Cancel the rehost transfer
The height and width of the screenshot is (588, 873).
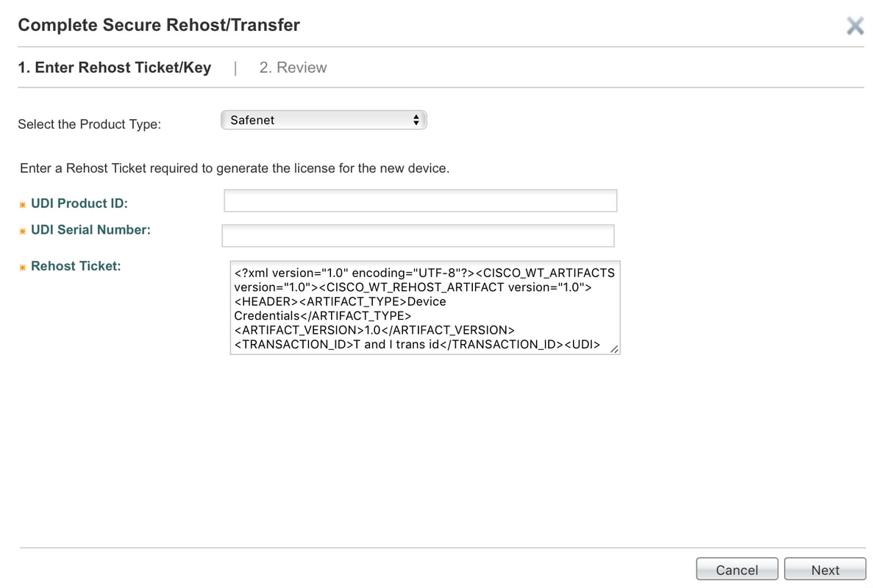737,570
